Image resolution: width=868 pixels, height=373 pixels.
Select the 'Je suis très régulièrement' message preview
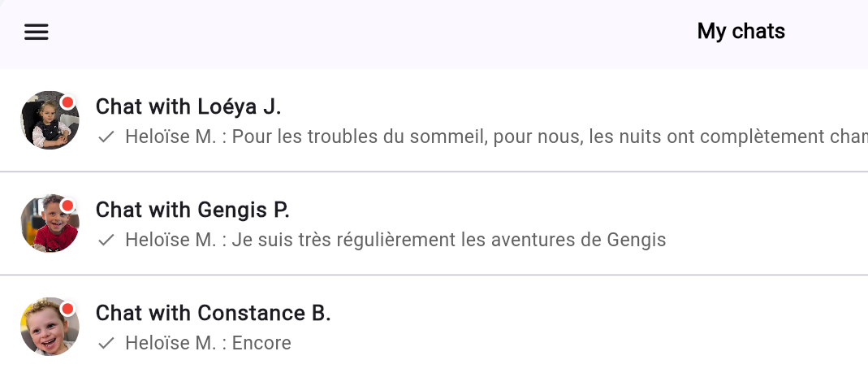pyautogui.click(x=448, y=240)
